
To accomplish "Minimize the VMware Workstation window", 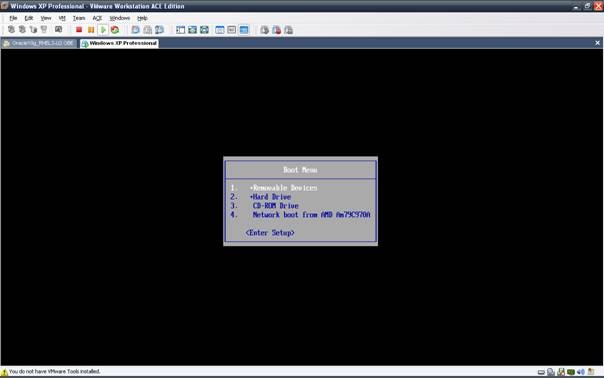I will point(576,6).
